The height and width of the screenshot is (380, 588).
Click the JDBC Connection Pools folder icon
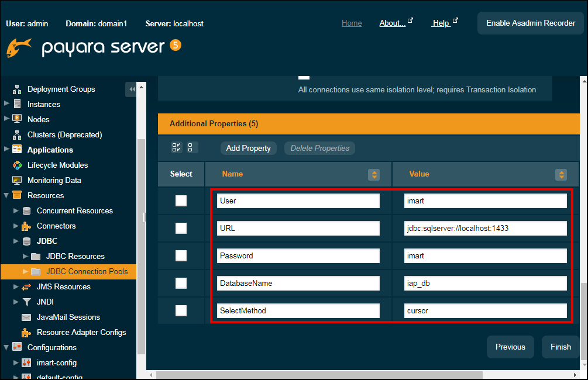(x=36, y=271)
